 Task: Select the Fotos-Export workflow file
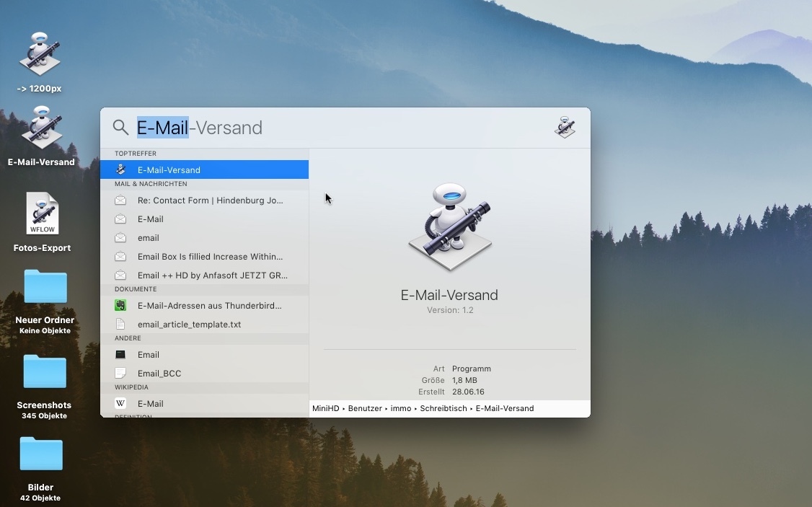[x=43, y=214]
